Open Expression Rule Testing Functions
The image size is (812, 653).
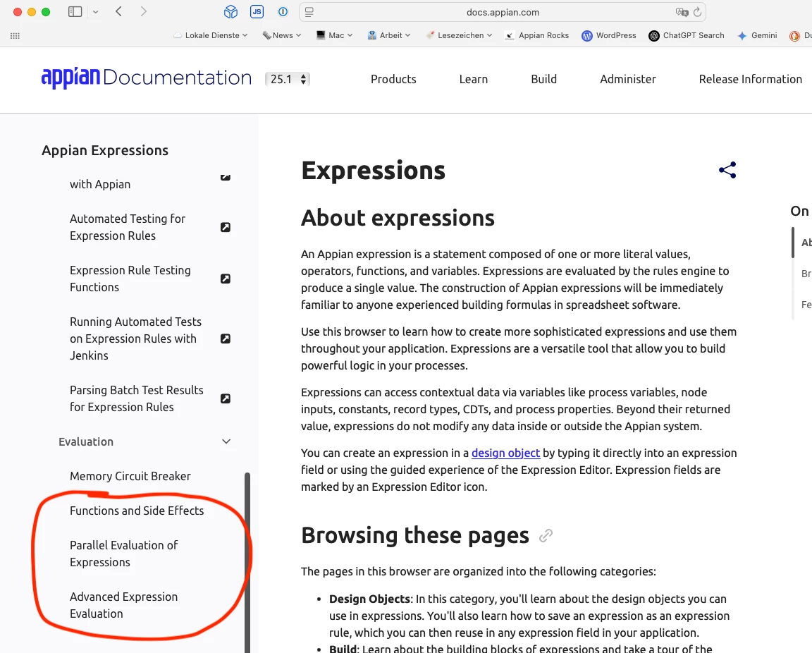(130, 279)
